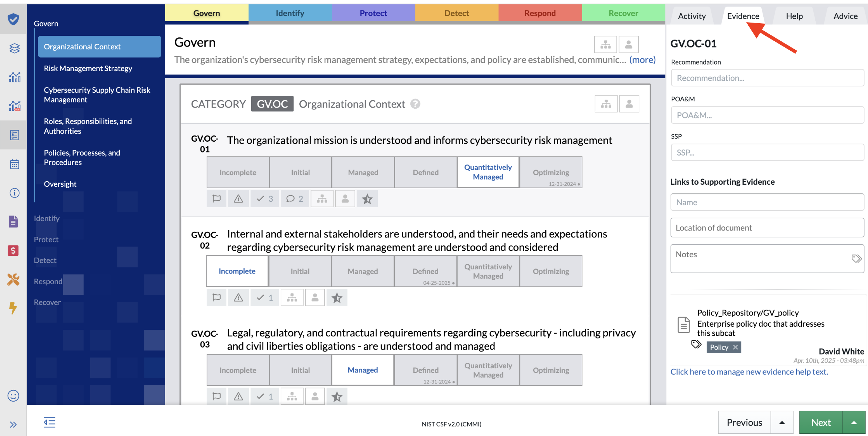Viewport: 868px width, 436px height.
Task: Open the Previous button dropdown arrow
Action: 782,422
